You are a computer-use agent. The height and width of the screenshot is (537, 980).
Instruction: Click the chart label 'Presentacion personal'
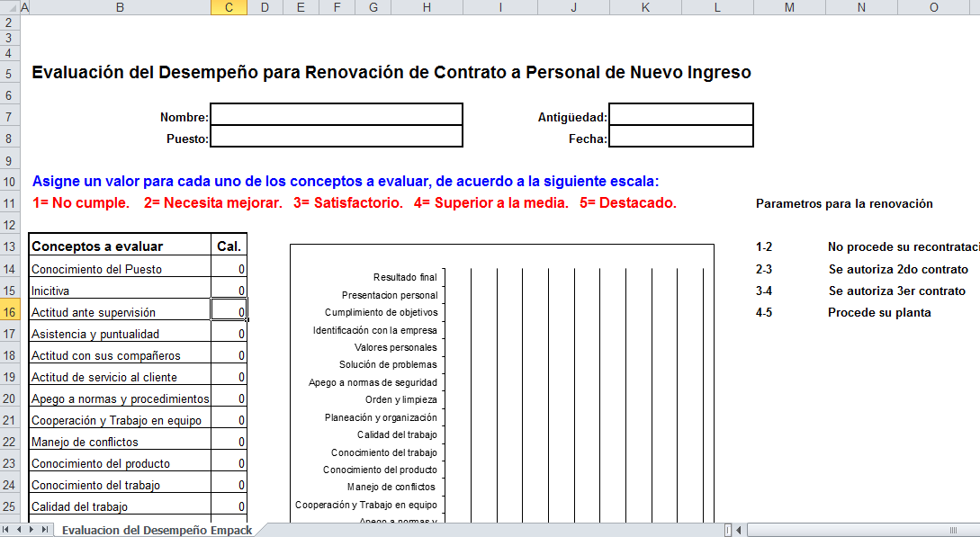(x=390, y=295)
